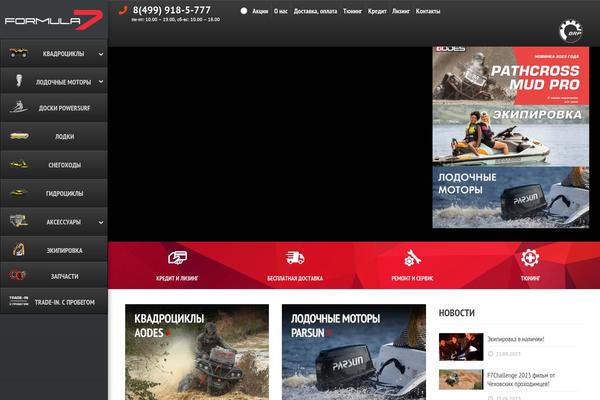Click the jet ski icon beside Гидроциклы
Screen dimensions: 600x400
(18, 192)
